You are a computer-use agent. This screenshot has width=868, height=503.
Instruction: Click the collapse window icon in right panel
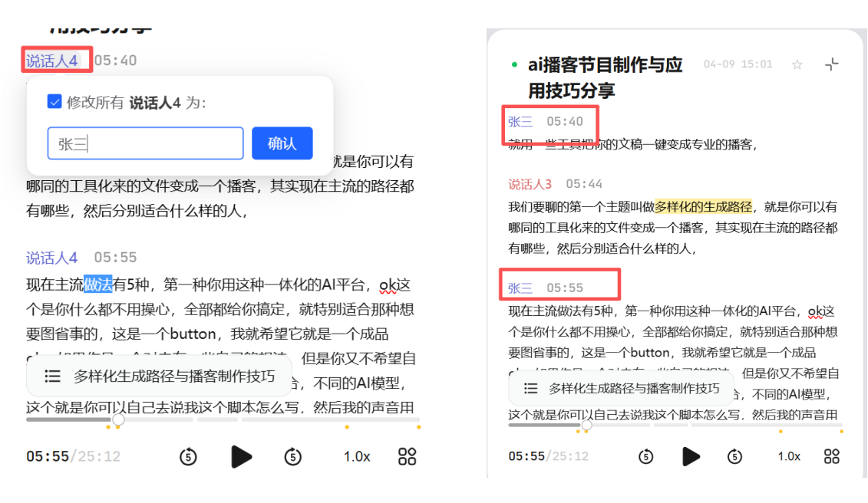coord(831,64)
